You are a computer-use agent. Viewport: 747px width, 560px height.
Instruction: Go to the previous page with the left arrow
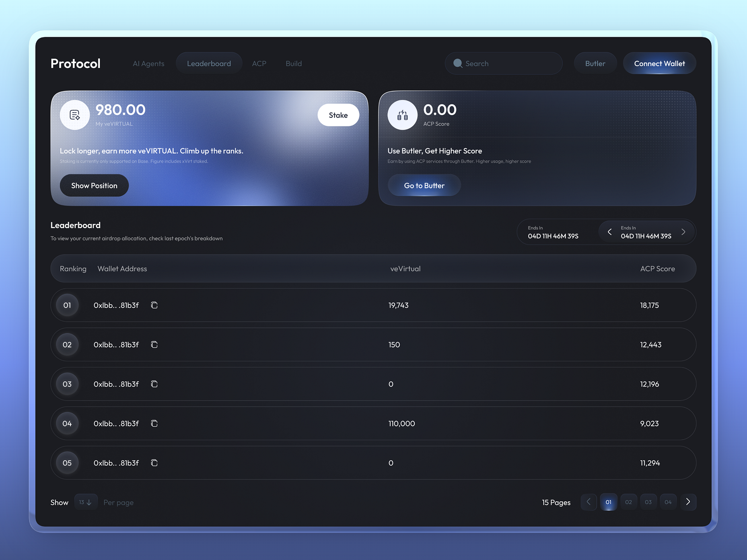(589, 502)
